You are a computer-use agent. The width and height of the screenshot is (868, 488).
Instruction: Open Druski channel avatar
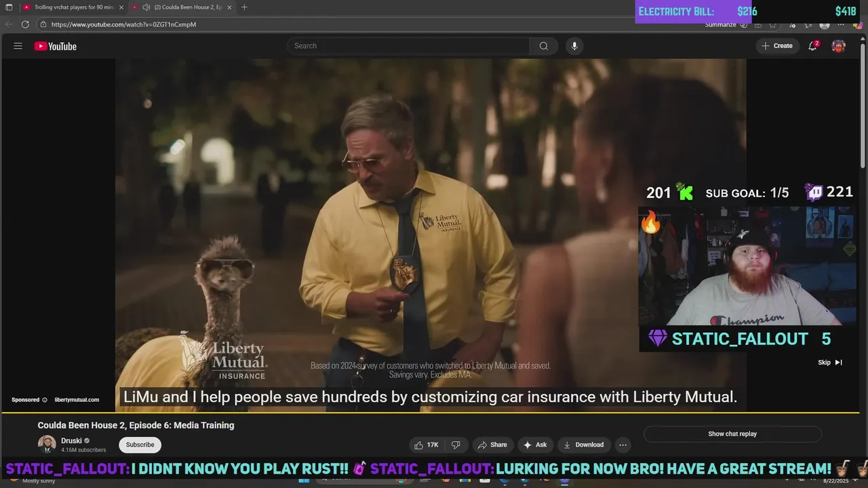(47, 445)
